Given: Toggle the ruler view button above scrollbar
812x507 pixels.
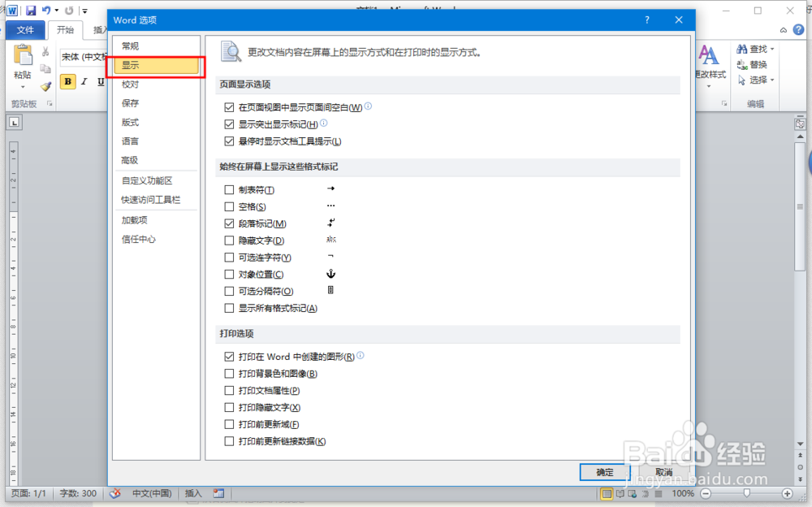Looking at the screenshot, I should point(800,123).
